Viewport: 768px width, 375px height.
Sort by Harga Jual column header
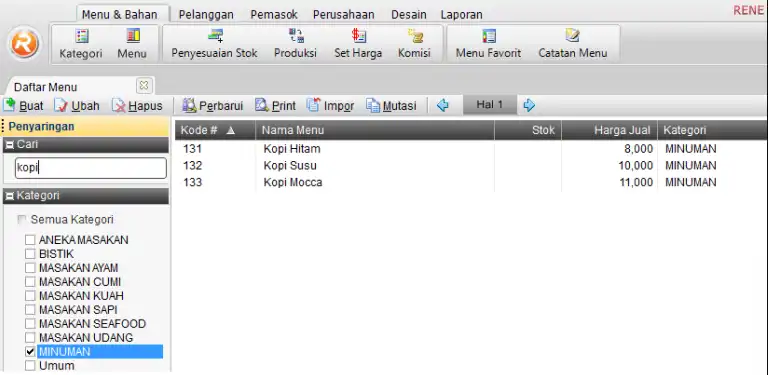(609, 130)
